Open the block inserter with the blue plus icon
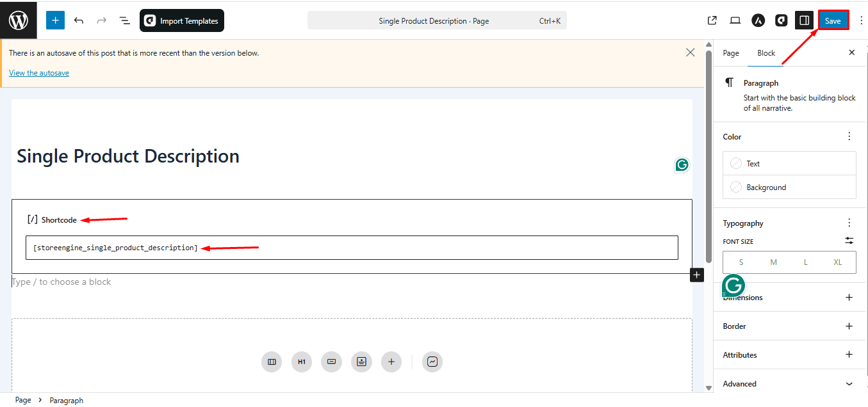Screen dimensions: 868x407 tap(55, 20)
